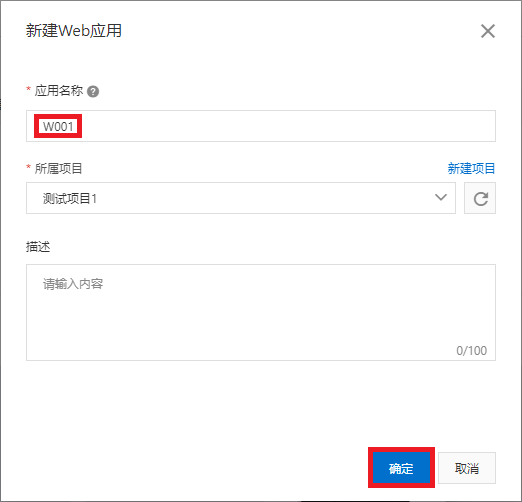Click the 0/100 character counter
This screenshot has width=522, height=502.
tap(472, 351)
